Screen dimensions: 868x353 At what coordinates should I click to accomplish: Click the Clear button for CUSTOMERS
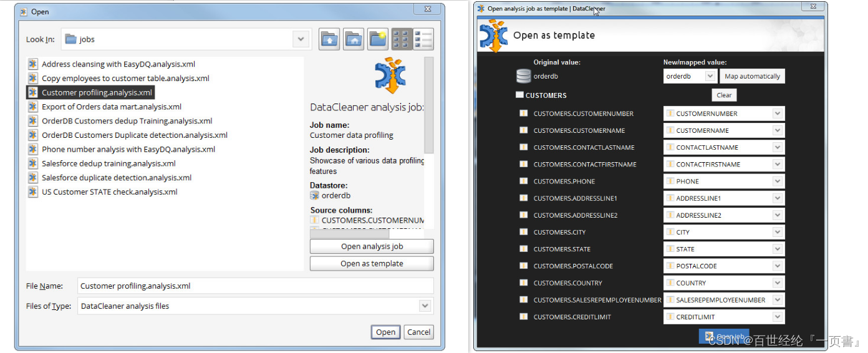(724, 95)
